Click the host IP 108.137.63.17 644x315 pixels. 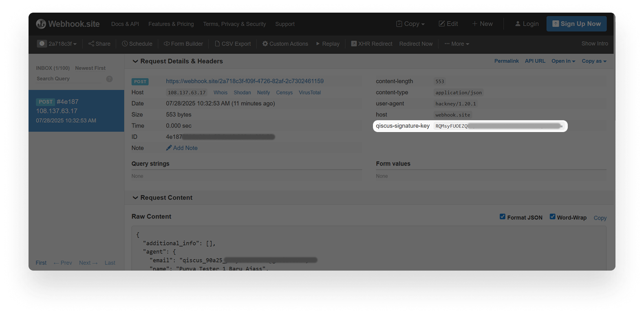(x=187, y=93)
